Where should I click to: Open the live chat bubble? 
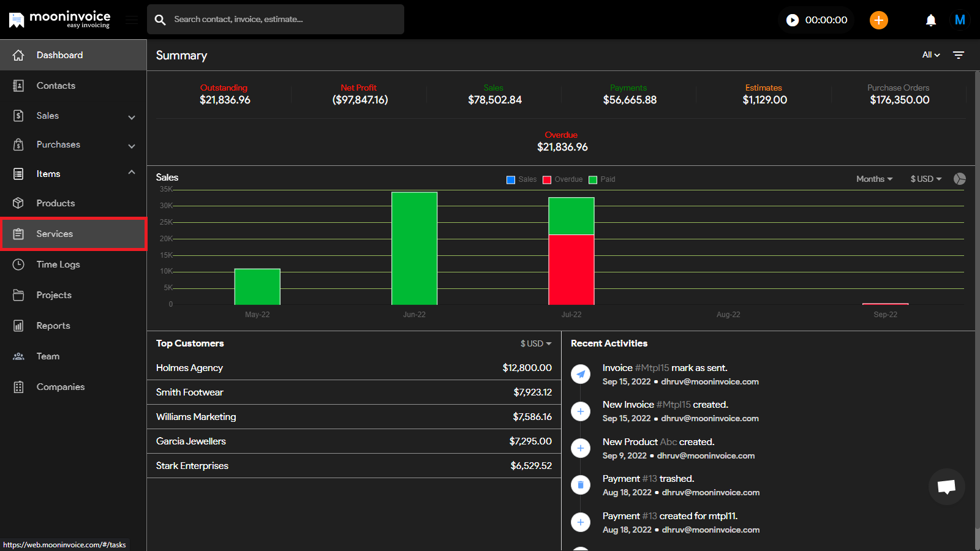(947, 487)
